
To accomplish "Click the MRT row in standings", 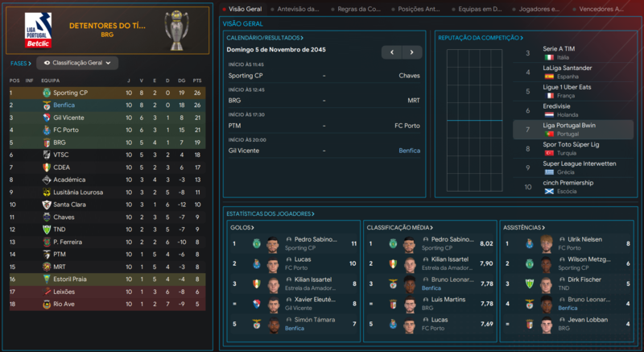I will [x=107, y=267].
